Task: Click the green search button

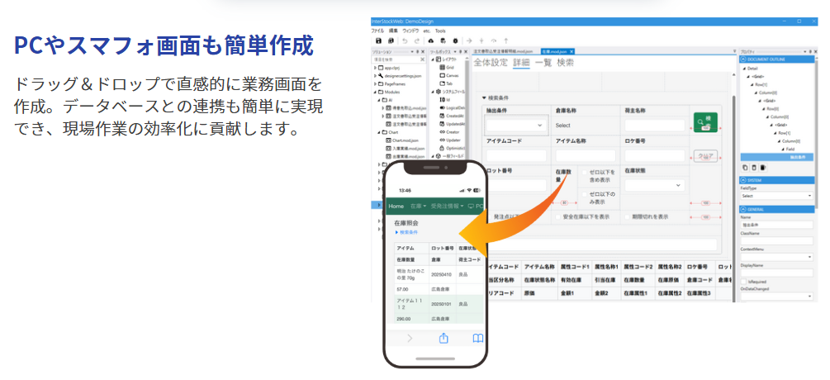Action: [x=706, y=123]
